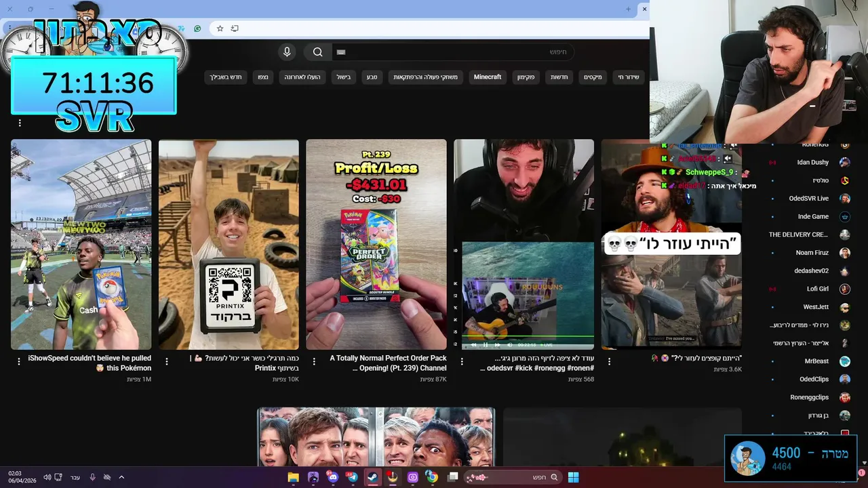
Task: Select the משחקי פעולה והרפתקאות chip
Action: click(x=426, y=77)
